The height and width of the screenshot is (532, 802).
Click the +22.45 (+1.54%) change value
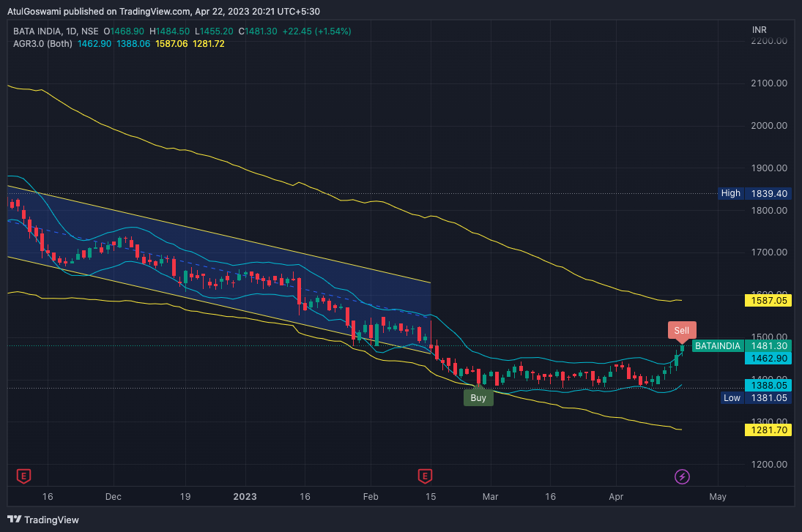click(316, 31)
